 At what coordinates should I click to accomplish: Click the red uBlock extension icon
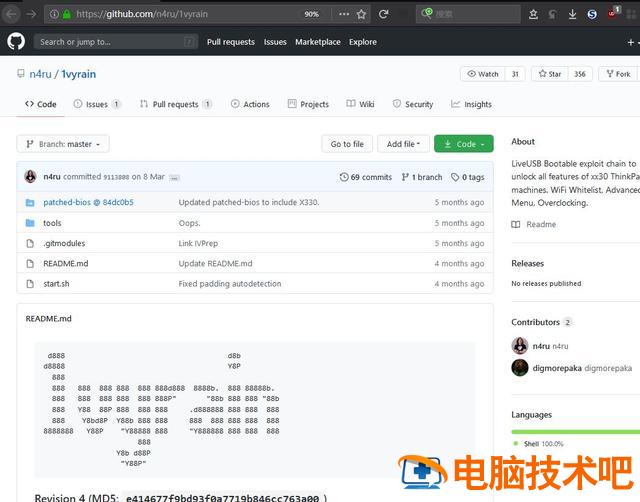(613, 13)
